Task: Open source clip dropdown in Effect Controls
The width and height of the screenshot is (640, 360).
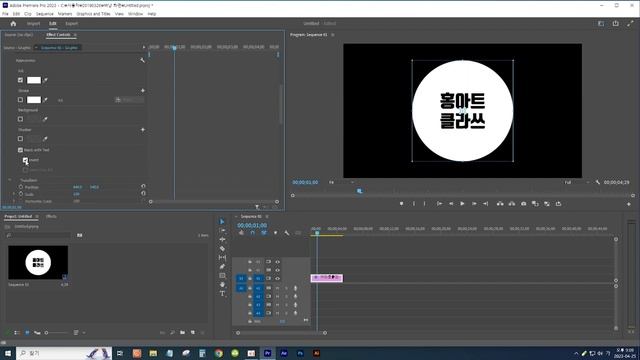Action: tap(36, 48)
